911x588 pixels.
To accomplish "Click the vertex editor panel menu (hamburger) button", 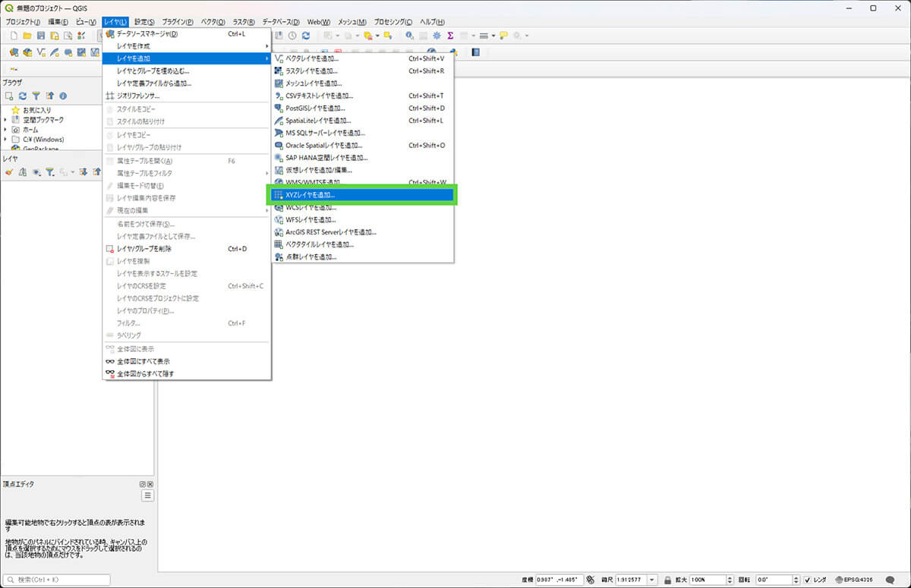I will coord(148,495).
